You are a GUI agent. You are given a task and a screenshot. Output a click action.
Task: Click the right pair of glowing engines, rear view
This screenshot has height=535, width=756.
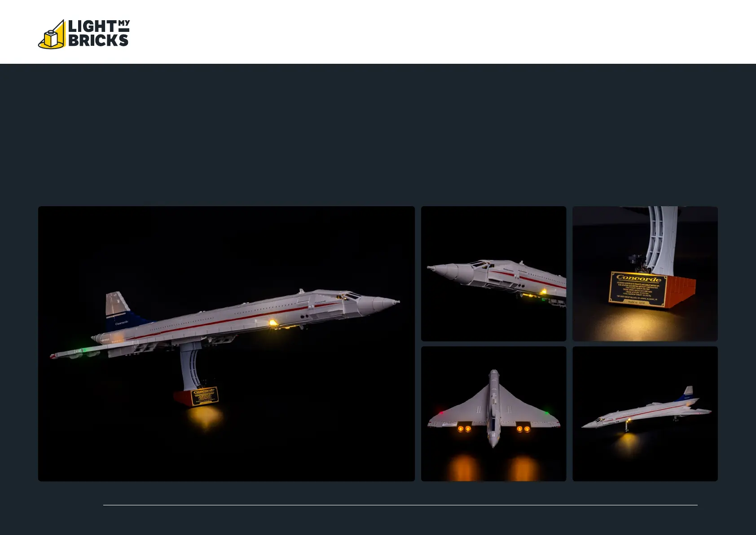point(523,429)
